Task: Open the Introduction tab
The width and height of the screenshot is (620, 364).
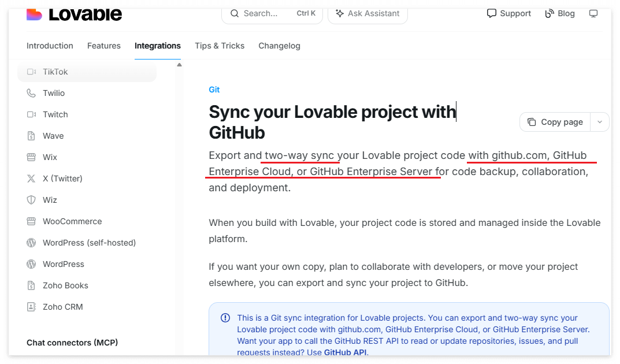Action: (x=50, y=46)
